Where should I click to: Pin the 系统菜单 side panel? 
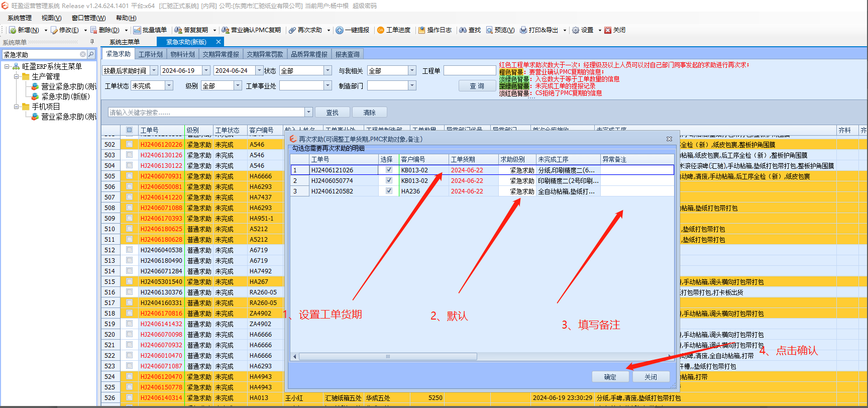pyautogui.click(x=92, y=42)
